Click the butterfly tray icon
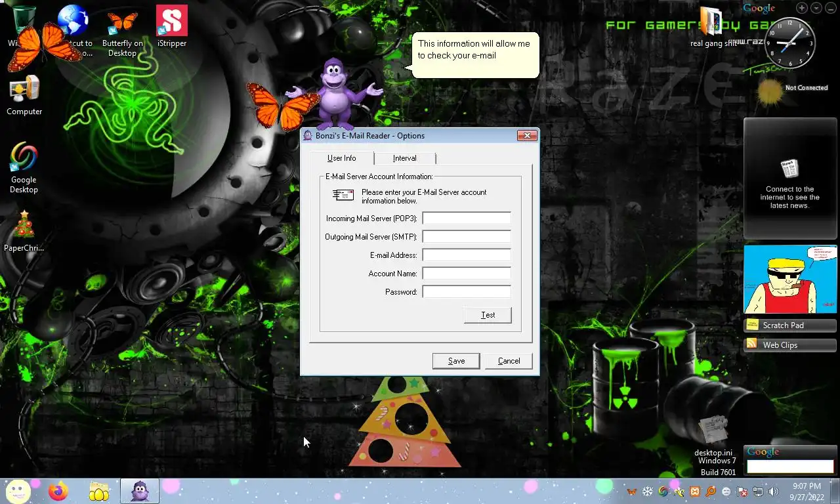The image size is (840, 504). pyautogui.click(x=631, y=492)
